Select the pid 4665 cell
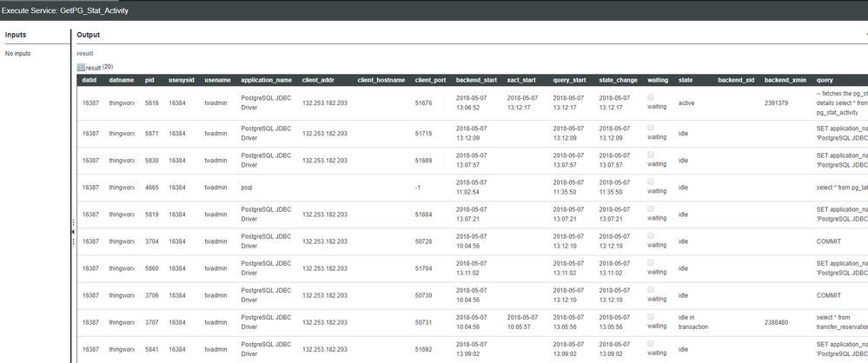The height and width of the screenshot is (363, 868). click(152, 188)
